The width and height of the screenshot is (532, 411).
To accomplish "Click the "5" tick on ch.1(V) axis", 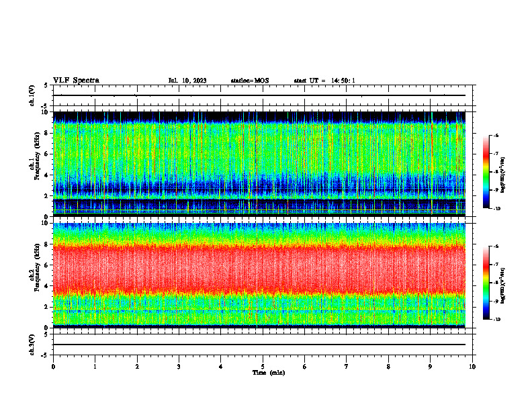I will tap(46, 85).
